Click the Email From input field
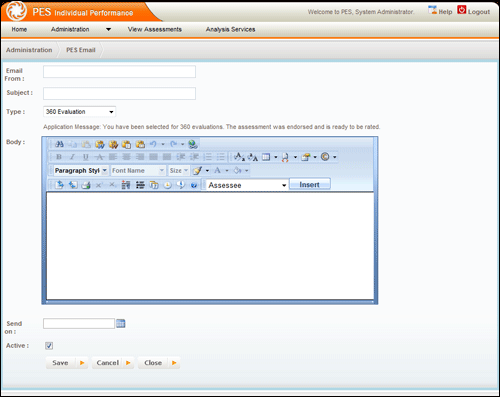Screen dimensions: 500x397 pos(119,72)
